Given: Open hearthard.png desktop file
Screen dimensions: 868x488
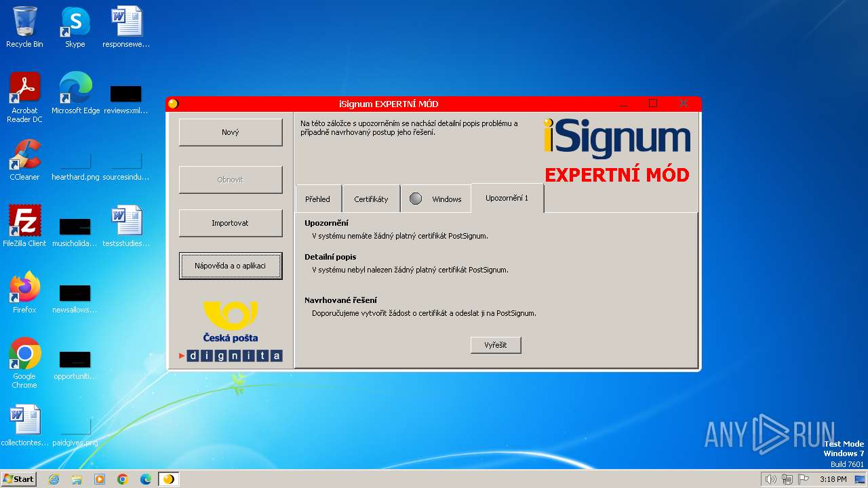Looking at the screenshot, I should tap(75, 164).
